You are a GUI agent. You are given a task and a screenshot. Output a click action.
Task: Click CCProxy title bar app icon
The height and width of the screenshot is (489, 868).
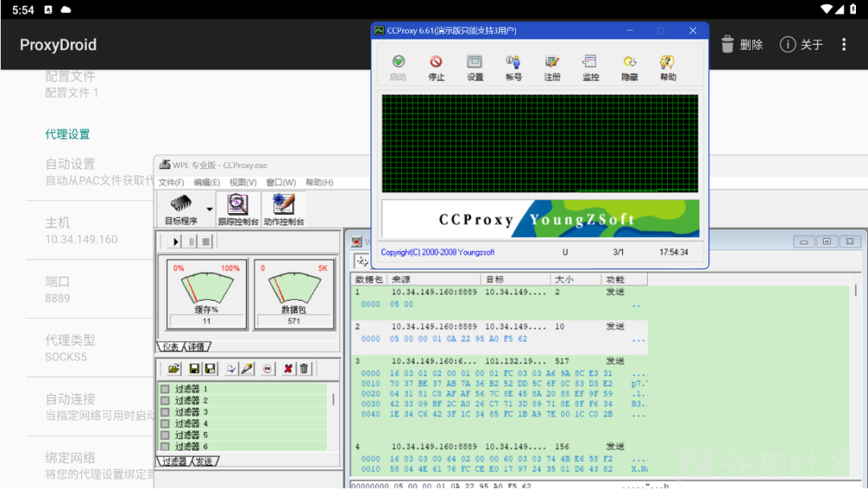(x=379, y=31)
